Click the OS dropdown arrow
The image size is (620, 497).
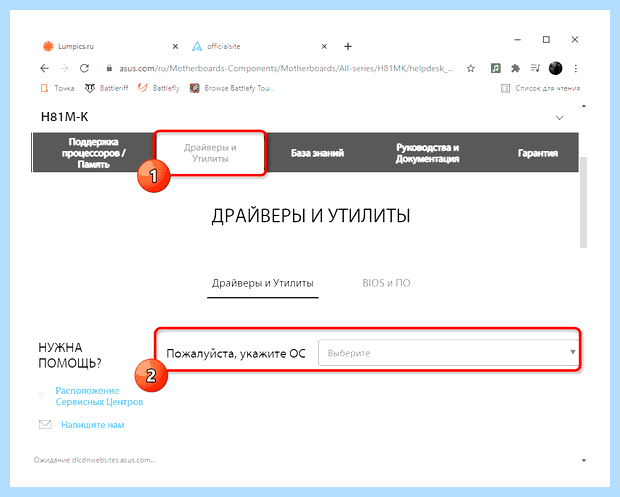(573, 352)
